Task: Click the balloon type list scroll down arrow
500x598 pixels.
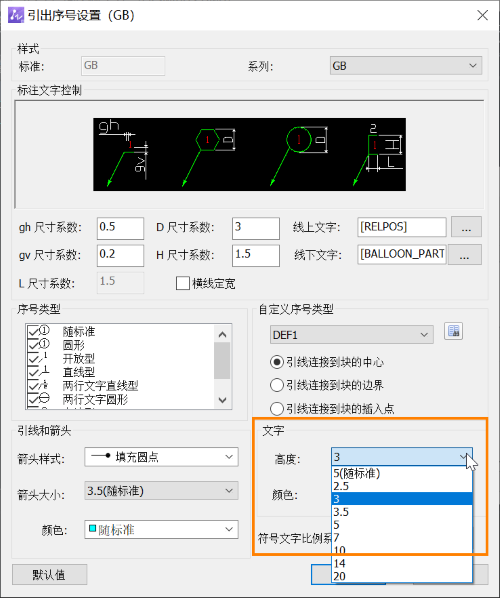Action: (223, 400)
